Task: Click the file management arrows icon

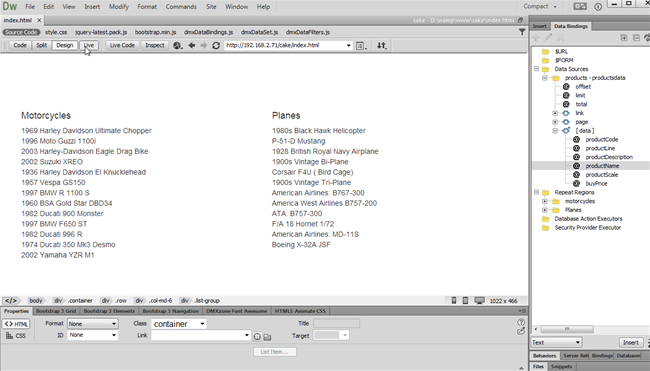Action: 381,46
